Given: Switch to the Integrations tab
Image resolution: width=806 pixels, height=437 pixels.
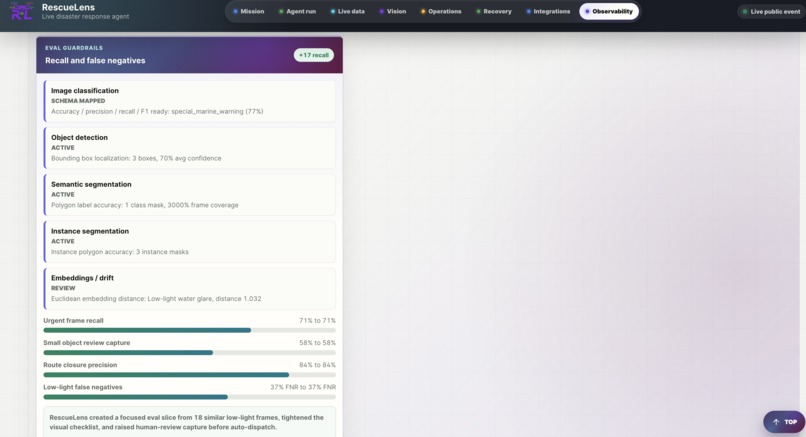Looking at the screenshot, I should pos(548,11).
